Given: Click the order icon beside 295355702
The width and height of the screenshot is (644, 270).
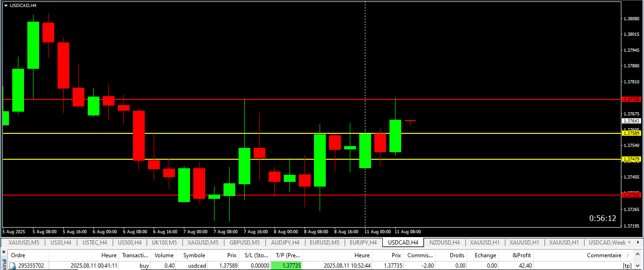Looking at the screenshot, I should 13,266.
